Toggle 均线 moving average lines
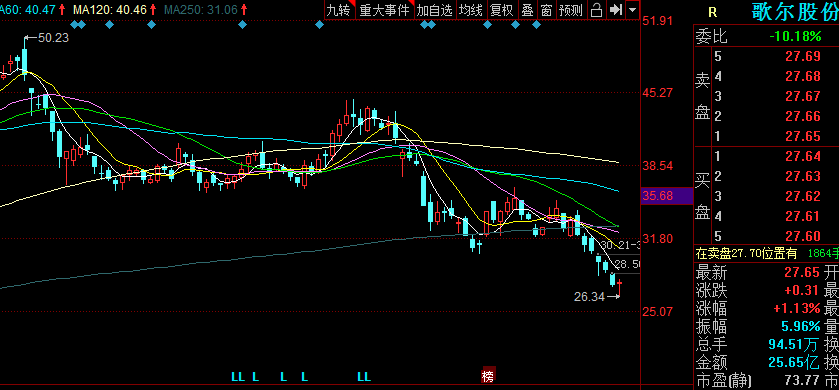Screen dimensions: 839x390 pos(471,9)
